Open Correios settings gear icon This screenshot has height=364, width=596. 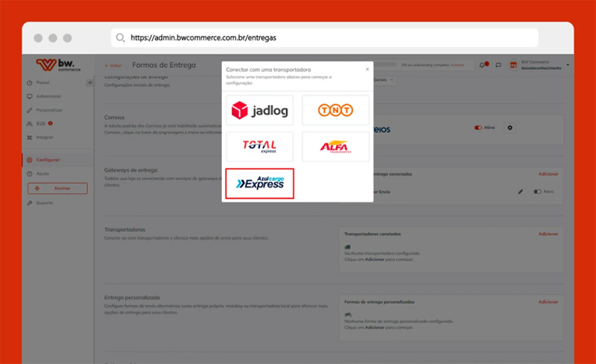tap(510, 128)
